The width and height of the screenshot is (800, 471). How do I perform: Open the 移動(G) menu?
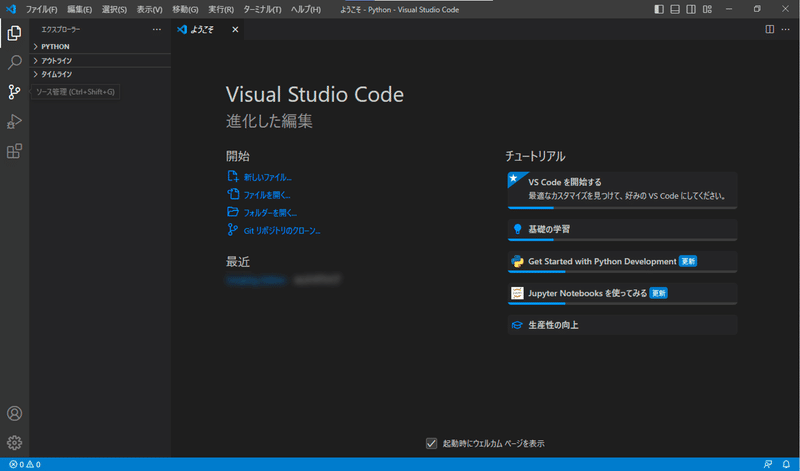[x=185, y=9]
